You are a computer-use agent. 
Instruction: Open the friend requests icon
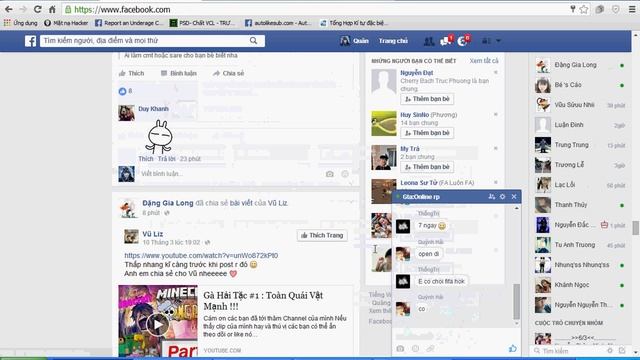(429, 41)
